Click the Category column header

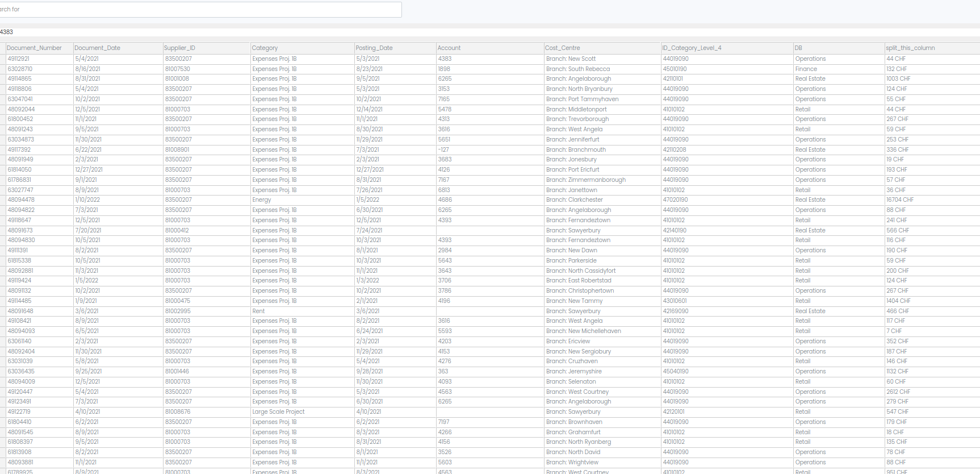tap(265, 48)
